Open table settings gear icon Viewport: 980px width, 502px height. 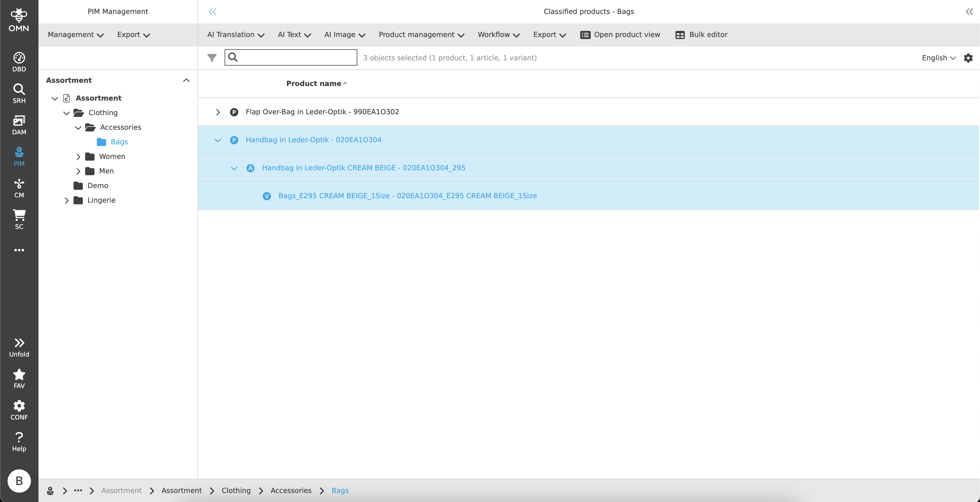968,58
